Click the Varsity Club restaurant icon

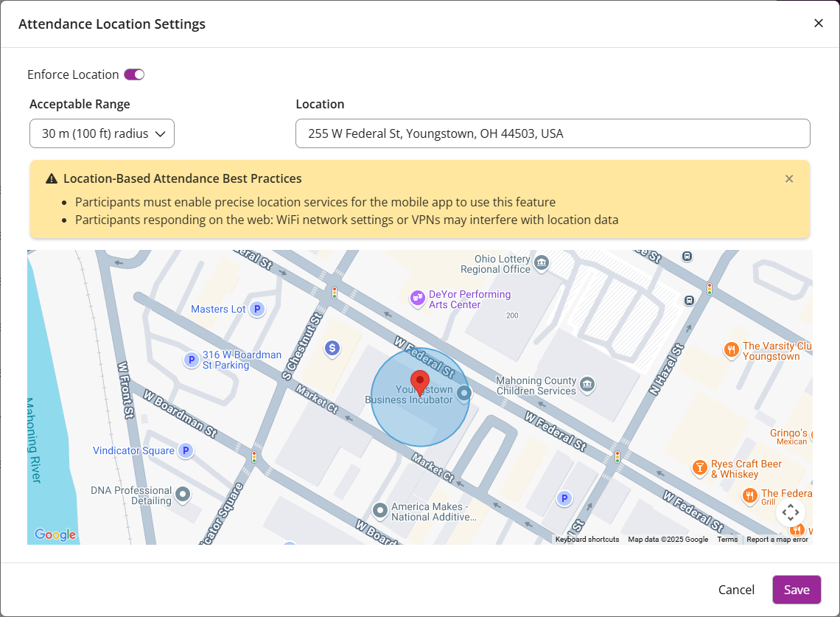click(731, 350)
